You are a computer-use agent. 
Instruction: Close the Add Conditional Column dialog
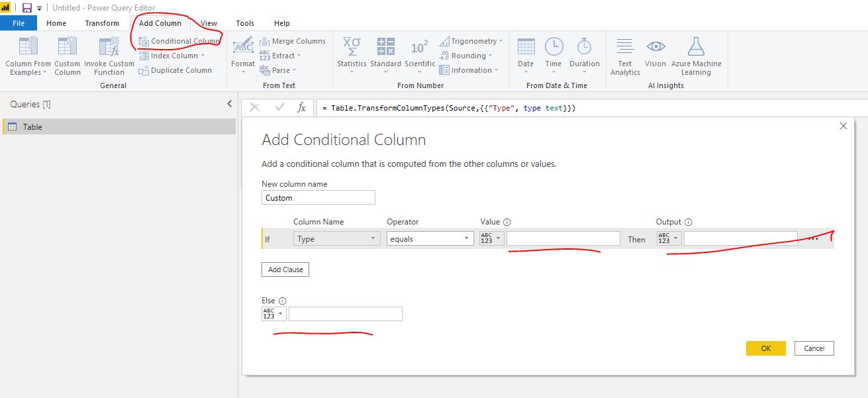click(x=843, y=126)
